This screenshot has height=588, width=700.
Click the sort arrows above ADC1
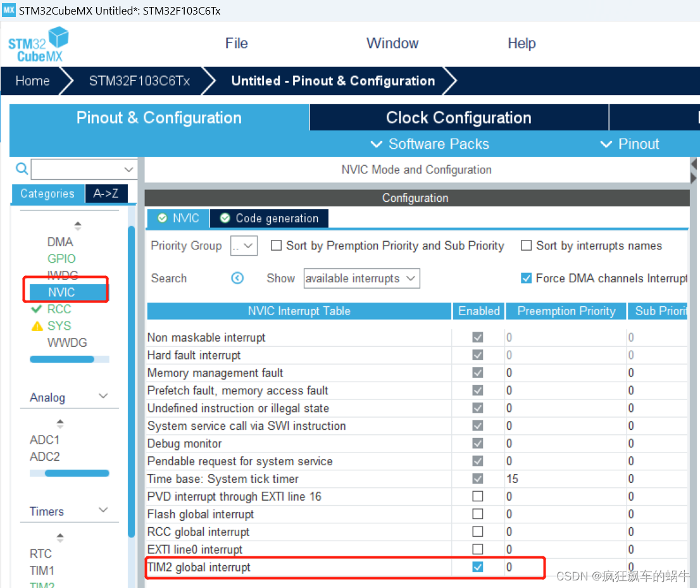[60, 423]
